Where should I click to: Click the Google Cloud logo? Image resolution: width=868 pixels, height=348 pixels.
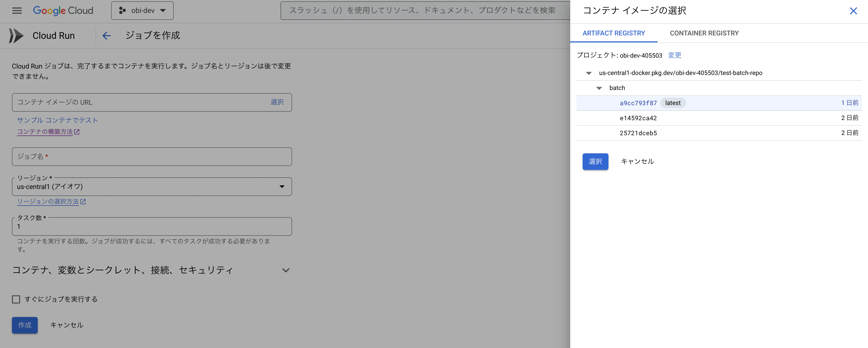(x=63, y=11)
